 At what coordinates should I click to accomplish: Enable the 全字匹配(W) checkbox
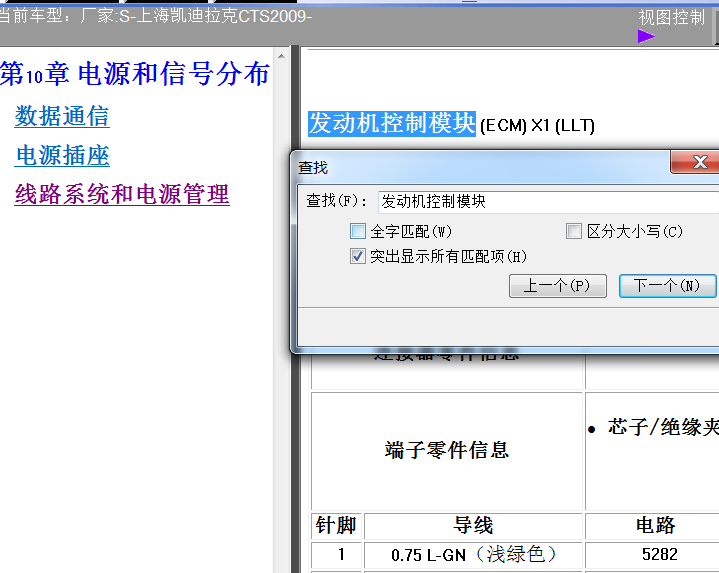(358, 231)
